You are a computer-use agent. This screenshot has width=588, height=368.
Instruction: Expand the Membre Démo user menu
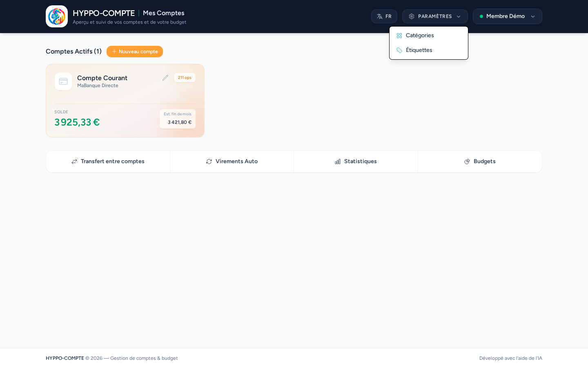tap(508, 16)
